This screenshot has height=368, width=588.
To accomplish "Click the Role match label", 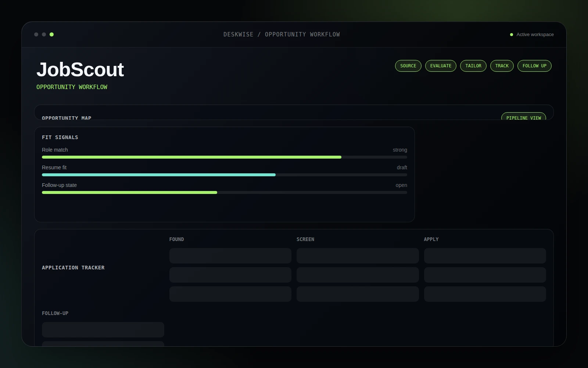I will [55, 150].
